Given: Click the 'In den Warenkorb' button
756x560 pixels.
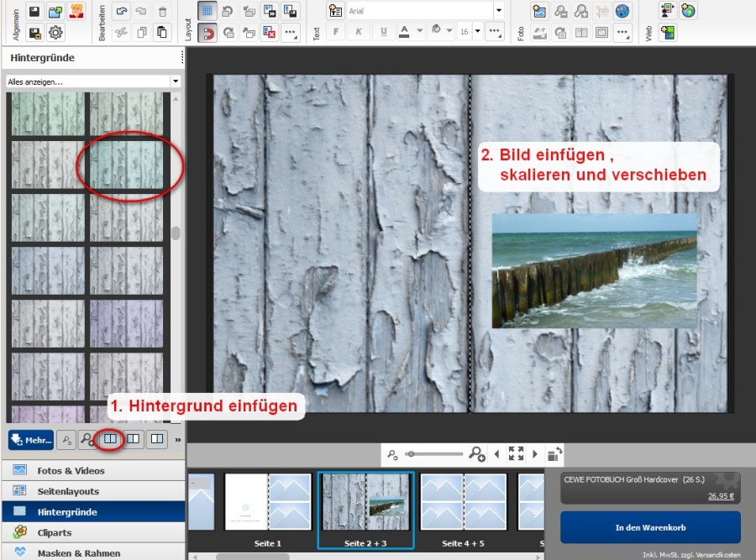Looking at the screenshot, I should click(x=650, y=527).
